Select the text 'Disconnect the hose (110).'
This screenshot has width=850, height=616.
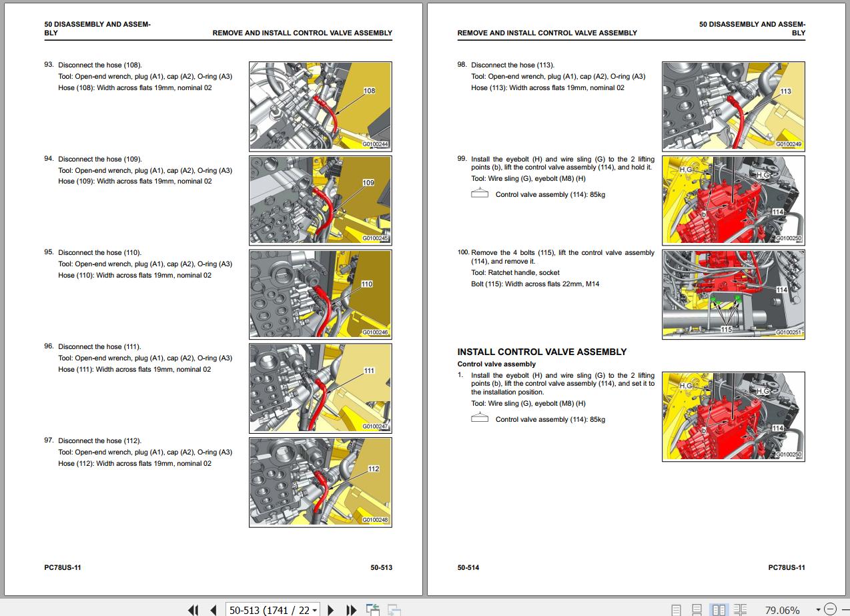pyautogui.click(x=100, y=253)
